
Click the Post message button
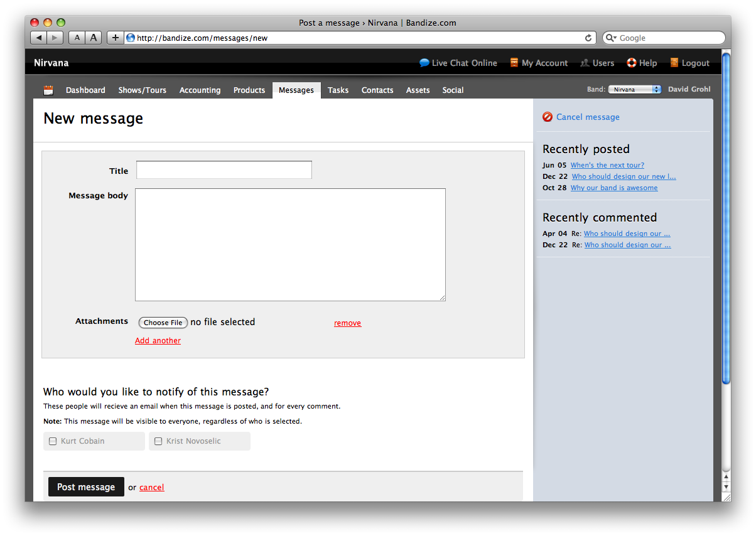pyautogui.click(x=86, y=487)
